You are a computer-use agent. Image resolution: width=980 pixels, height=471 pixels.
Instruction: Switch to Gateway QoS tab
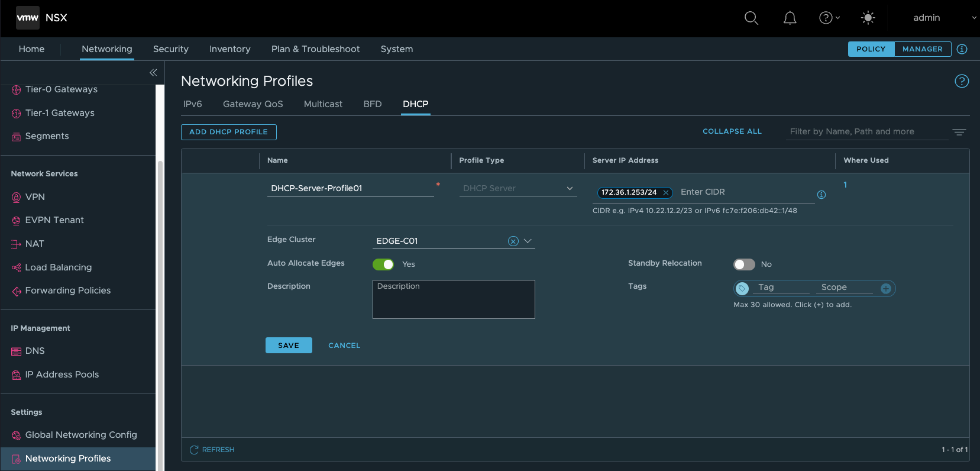click(x=253, y=104)
